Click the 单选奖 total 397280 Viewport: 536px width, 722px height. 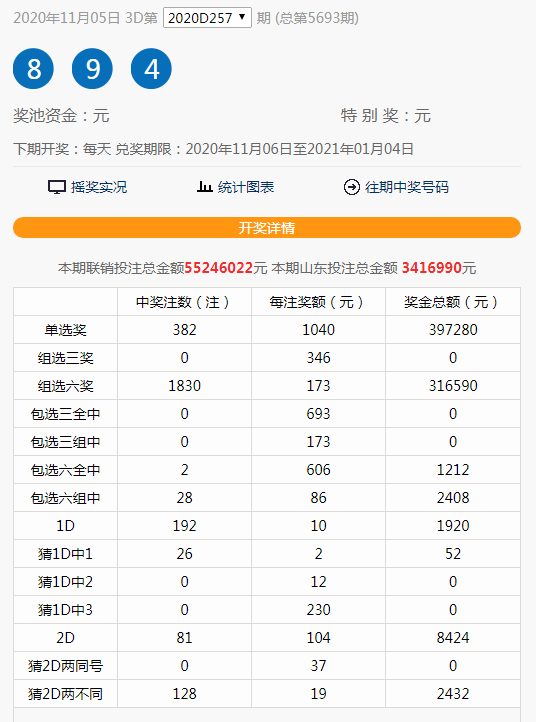(453, 330)
